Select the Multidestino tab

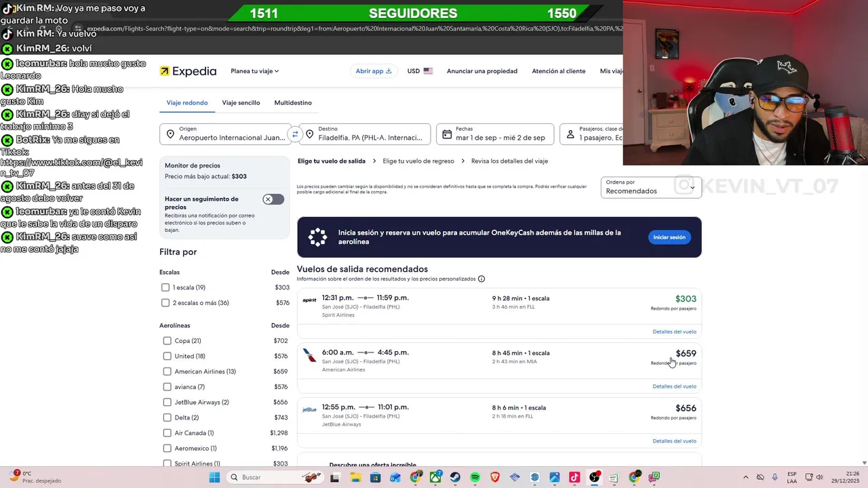[x=293, y=103]
